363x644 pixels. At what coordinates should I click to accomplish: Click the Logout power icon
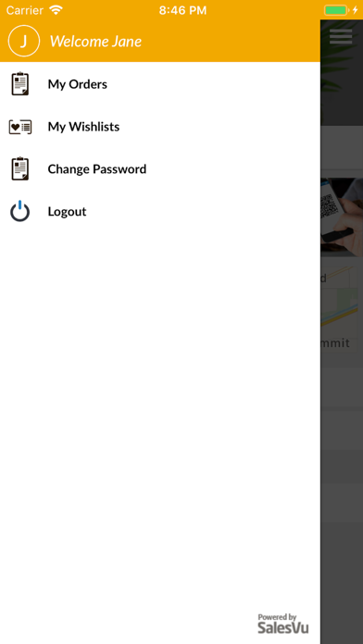pos(19,211)
